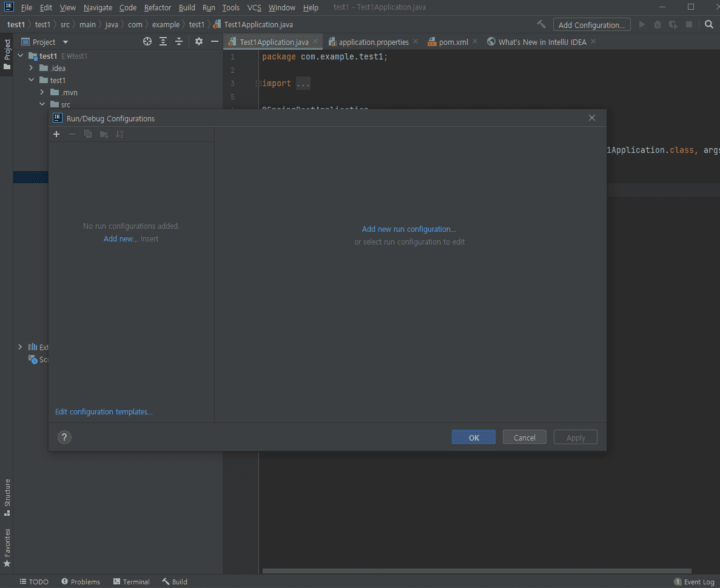
Task: Collapse the src folder
Action: tap(42, 104)
